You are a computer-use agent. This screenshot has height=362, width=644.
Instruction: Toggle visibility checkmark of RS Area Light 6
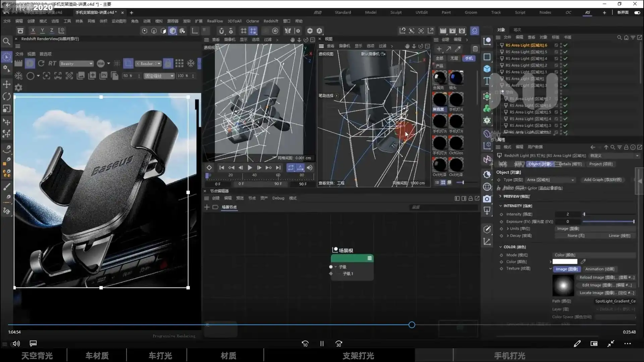(566, 45)
